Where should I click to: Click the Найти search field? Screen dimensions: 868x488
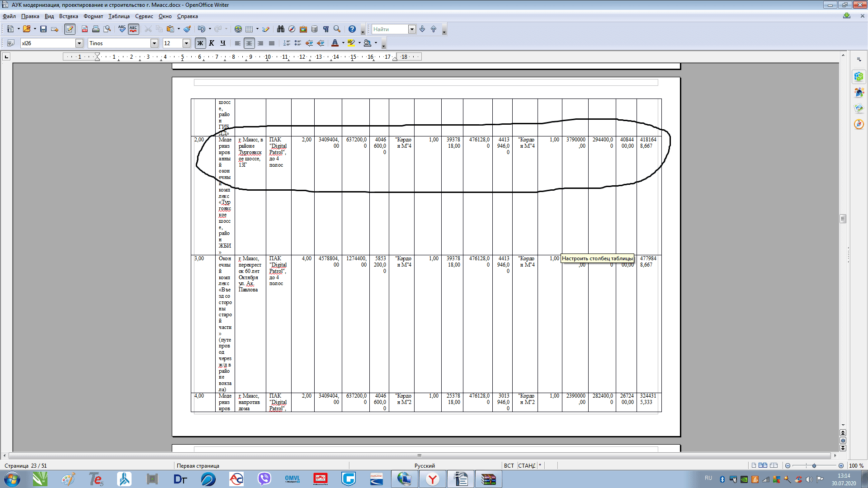pos(390,29)
